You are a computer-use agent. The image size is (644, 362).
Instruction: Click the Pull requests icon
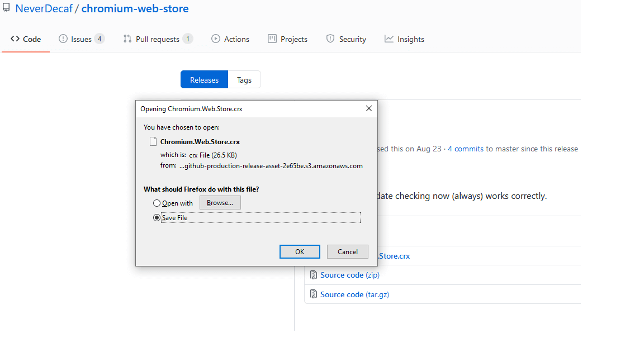[x=127, y=39]
